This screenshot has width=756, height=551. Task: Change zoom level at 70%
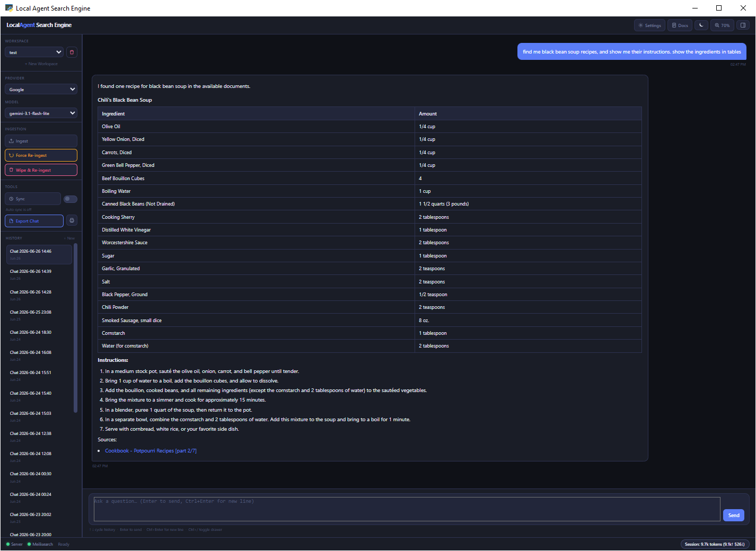(722, 25)
